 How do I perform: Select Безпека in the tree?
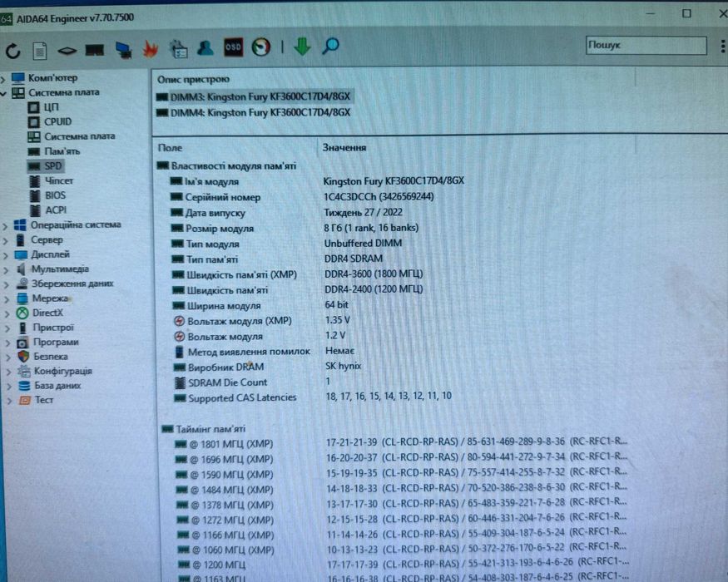[42, 357]
